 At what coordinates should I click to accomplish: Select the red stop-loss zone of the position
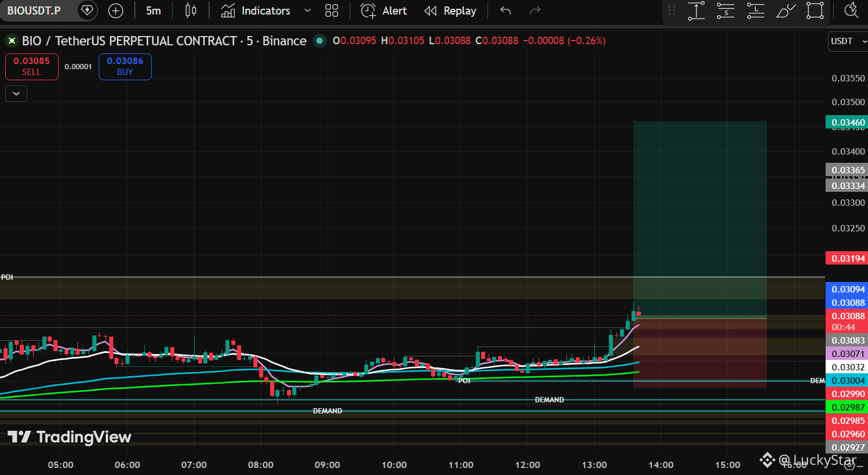click(700, 352)
